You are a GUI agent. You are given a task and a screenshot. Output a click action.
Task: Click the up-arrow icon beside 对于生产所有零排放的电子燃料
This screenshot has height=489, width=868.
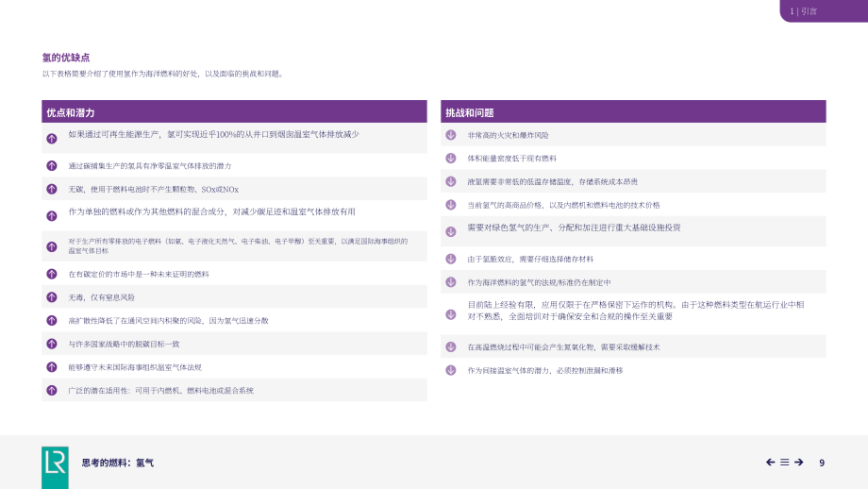(52, 246)
